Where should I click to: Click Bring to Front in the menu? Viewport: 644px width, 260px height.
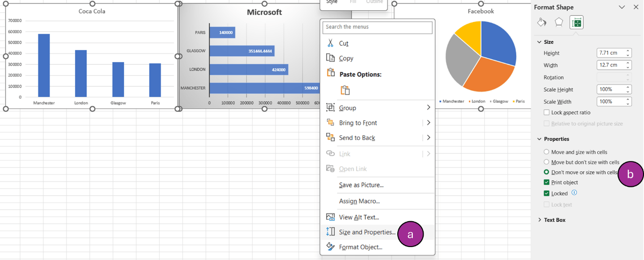pos(357,123)
